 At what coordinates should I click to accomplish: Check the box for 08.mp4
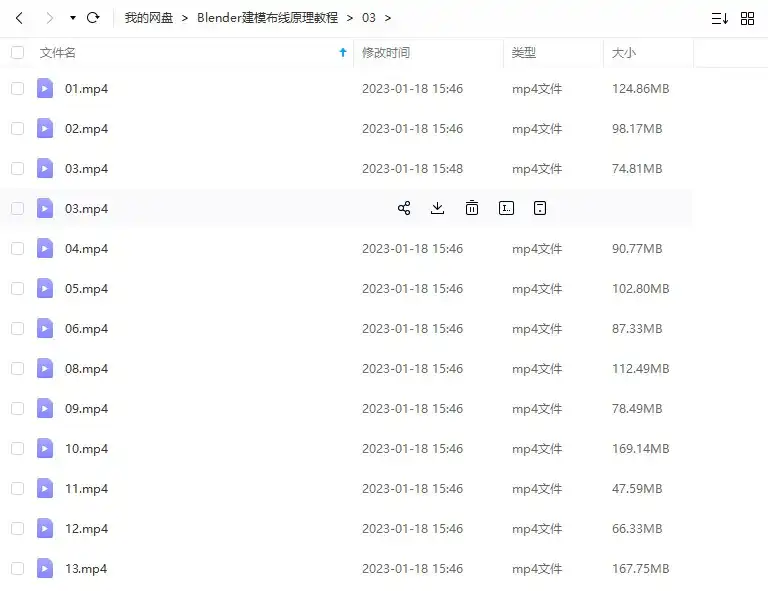[x=17, y=368]
